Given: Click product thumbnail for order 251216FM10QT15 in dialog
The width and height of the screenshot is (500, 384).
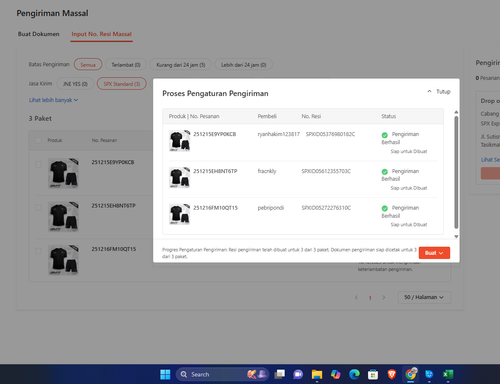Looking at the screenshot, I should (179, 214).
